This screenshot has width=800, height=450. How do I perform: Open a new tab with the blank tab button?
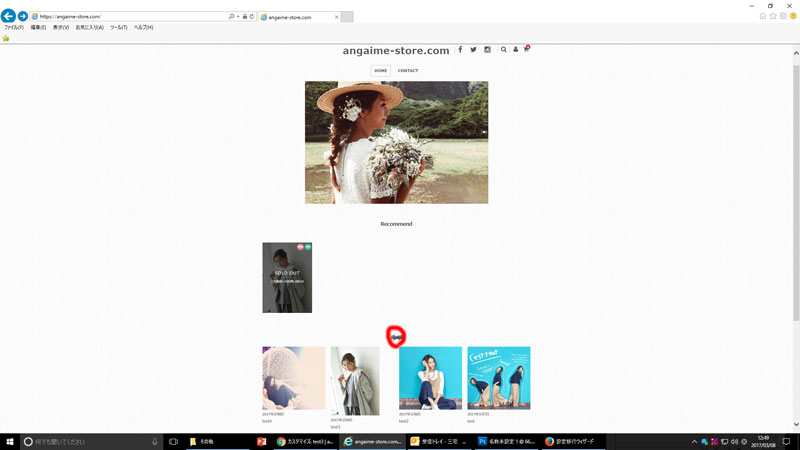[x=347, y=17]
